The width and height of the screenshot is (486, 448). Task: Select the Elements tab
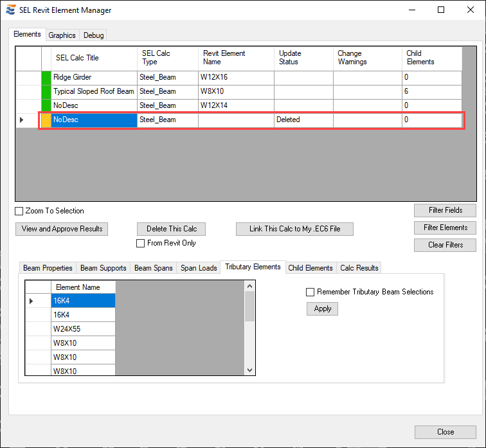pos(27,34)
